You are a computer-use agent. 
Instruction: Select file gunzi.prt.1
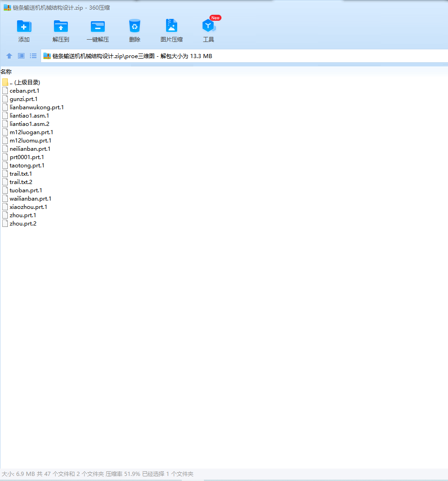pos(24,99)
